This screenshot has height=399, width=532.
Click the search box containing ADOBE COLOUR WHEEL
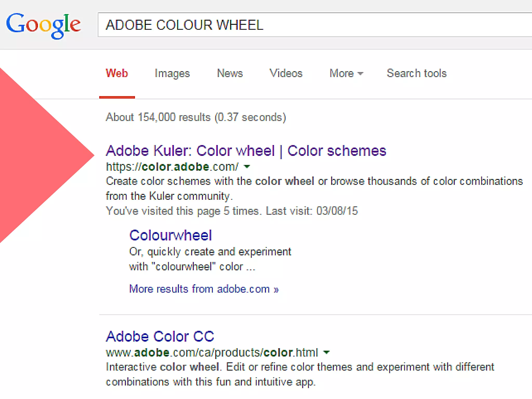pos(312,25)
